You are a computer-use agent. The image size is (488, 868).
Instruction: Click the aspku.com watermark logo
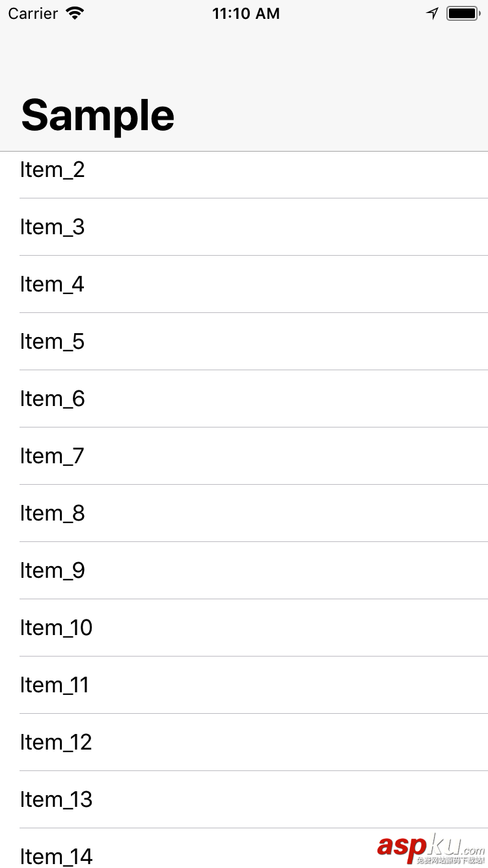431,847
